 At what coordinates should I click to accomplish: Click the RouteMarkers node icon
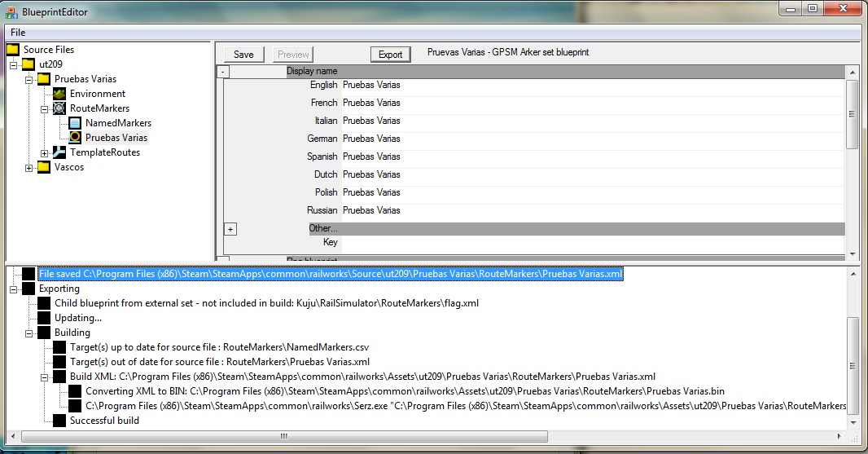point(59,108)
